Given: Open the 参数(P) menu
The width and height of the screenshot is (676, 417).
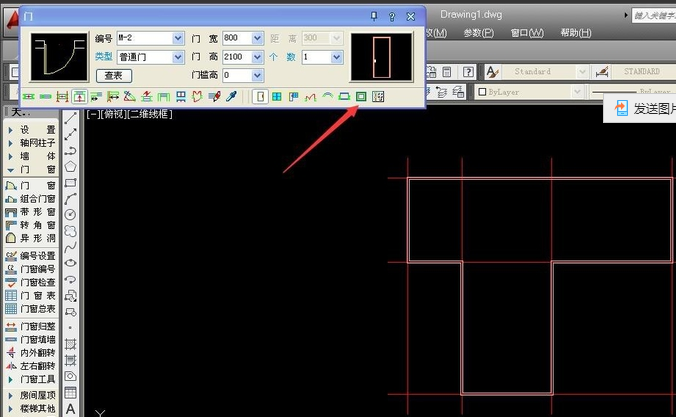Looking at the screenshot, I should pos(479,33).
